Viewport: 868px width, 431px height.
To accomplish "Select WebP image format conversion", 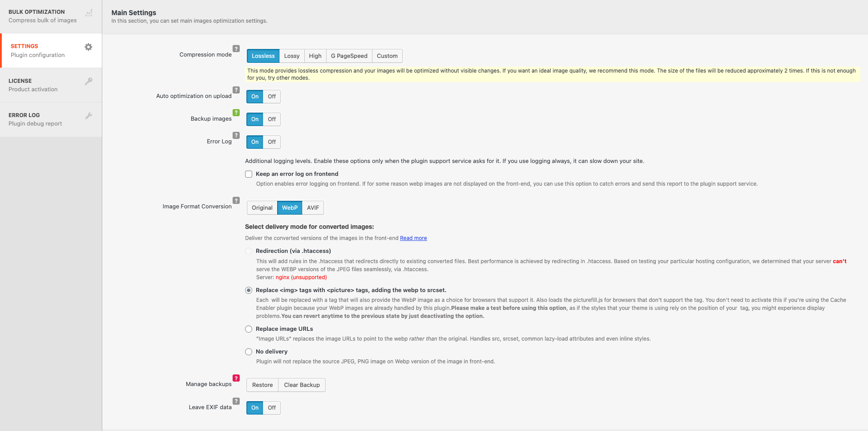I will (290, 208).
